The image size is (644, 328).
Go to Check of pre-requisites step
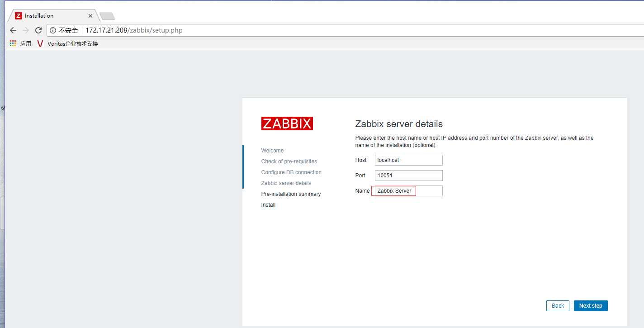pos(289,162)
